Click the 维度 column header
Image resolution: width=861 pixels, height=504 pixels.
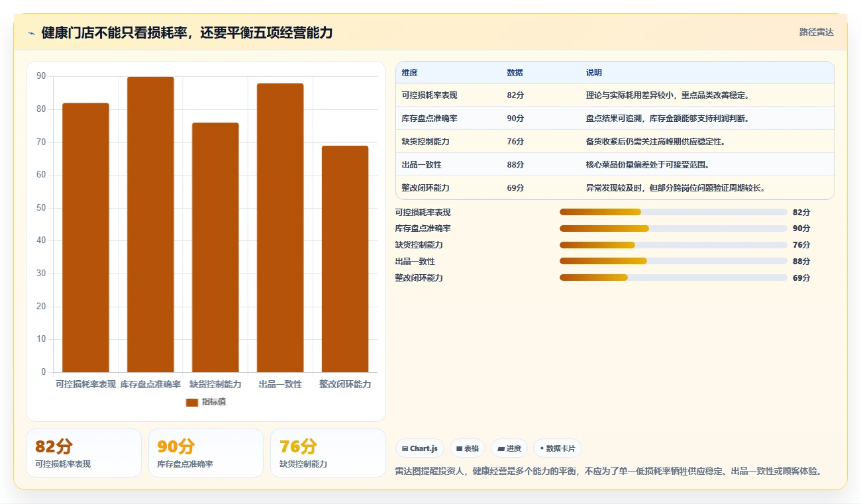(x=410, y=73)
